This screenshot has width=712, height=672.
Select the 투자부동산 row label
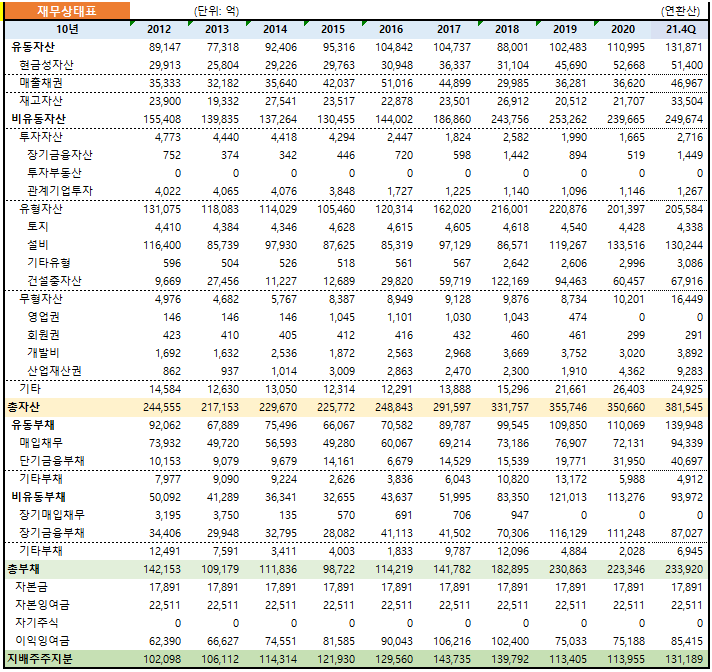[x=54, y=173]
